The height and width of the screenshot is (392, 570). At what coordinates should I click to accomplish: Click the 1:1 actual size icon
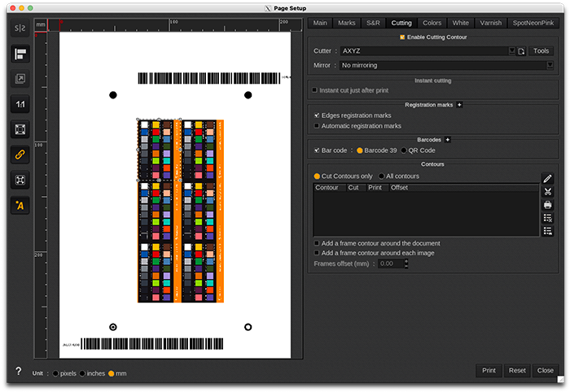[20, 104]
